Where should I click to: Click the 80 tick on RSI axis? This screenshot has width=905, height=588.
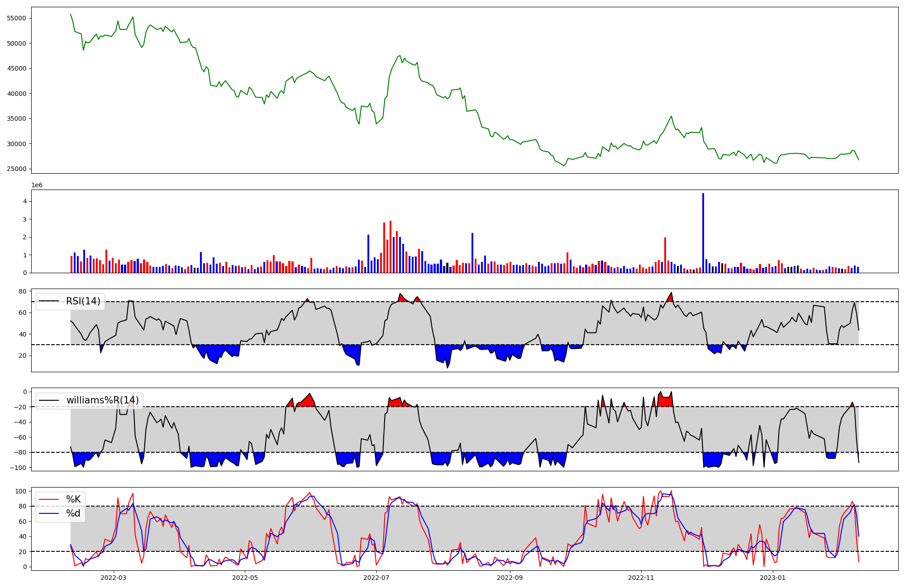coord(23,291)
